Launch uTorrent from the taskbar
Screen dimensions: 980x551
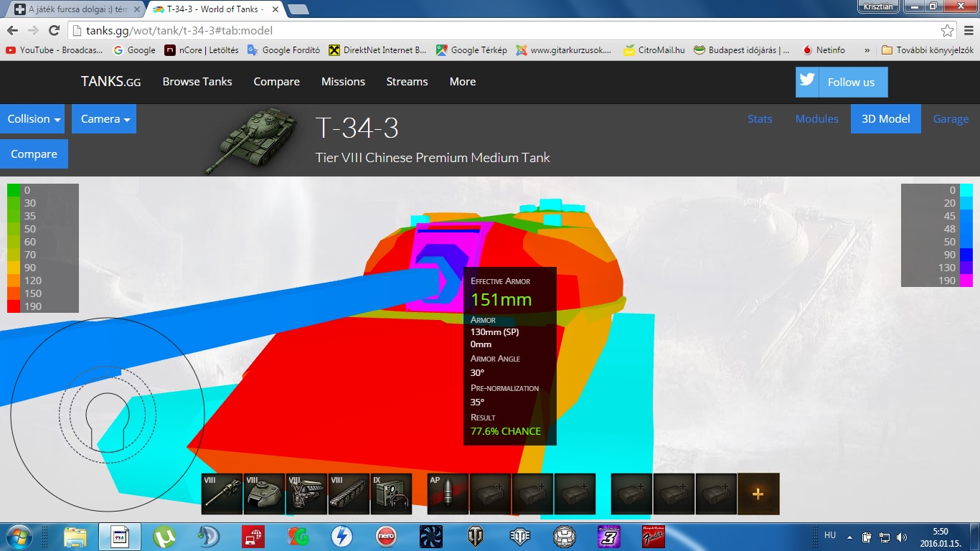(x=164, y=537)
